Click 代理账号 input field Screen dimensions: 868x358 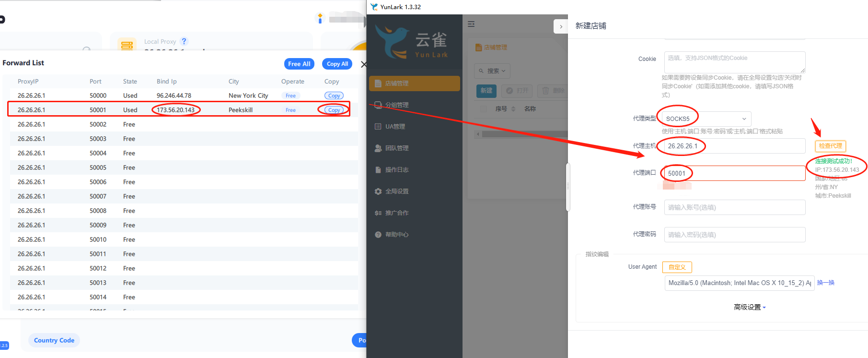[735, 207]
